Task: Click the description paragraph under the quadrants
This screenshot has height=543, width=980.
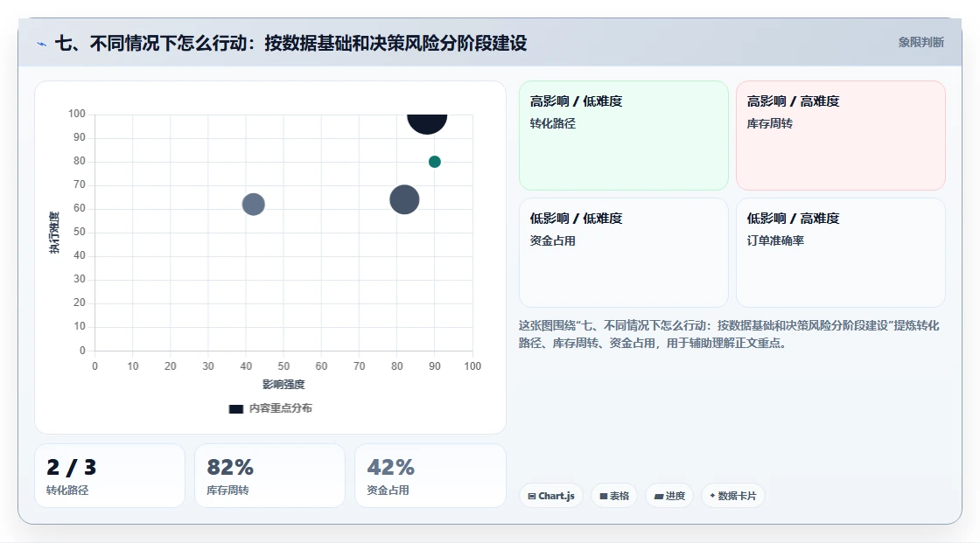Action: pyautogui.click(x=729, y=334)
